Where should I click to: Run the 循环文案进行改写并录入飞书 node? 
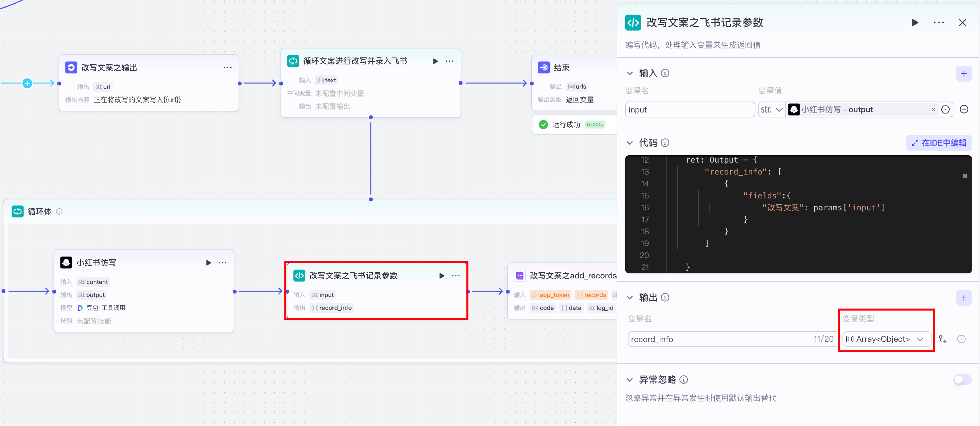click(x=436, y=61)
